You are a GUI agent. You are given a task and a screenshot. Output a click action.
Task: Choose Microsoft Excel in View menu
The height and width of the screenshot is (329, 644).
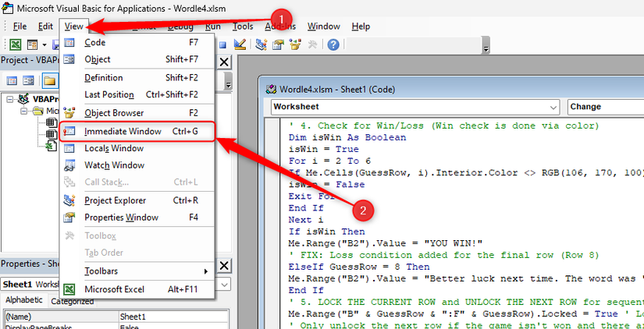coord(137,289)
